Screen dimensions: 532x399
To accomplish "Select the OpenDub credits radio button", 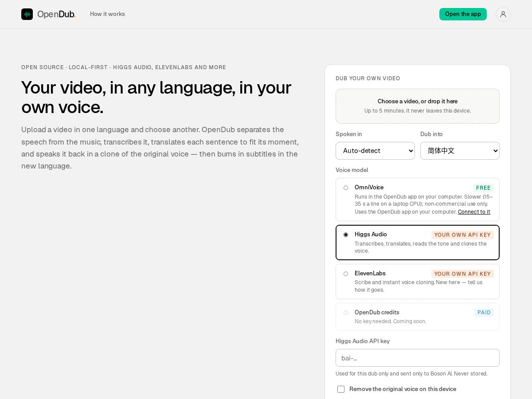I will (346, 313).
